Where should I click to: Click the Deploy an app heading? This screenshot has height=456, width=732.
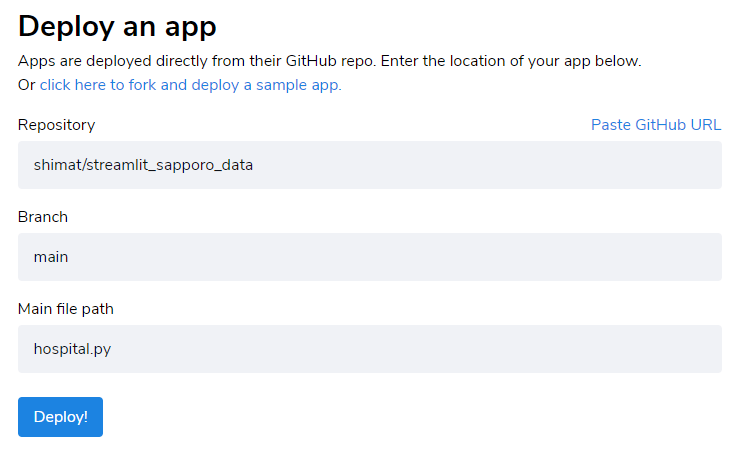pos(117,26)
